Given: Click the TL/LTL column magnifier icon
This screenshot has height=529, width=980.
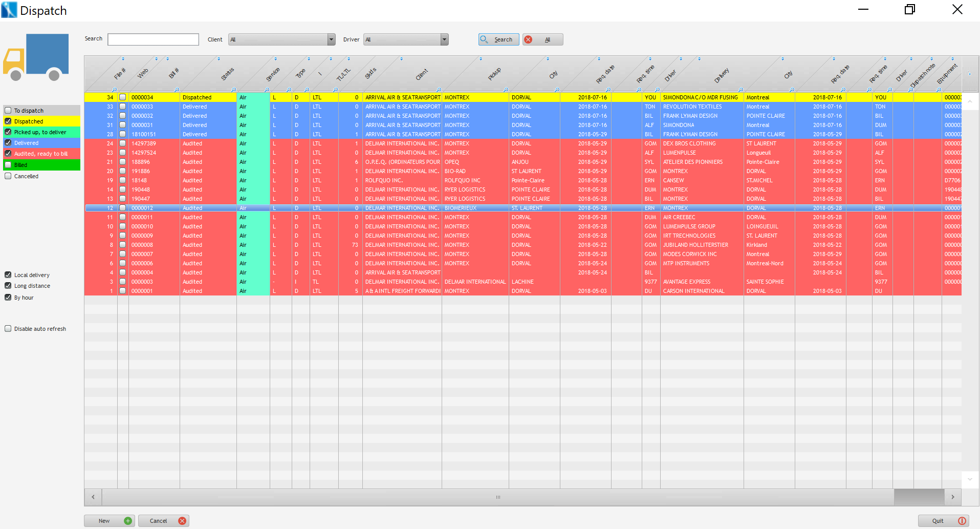Looking at the screenshot, I should pos(336,90).
